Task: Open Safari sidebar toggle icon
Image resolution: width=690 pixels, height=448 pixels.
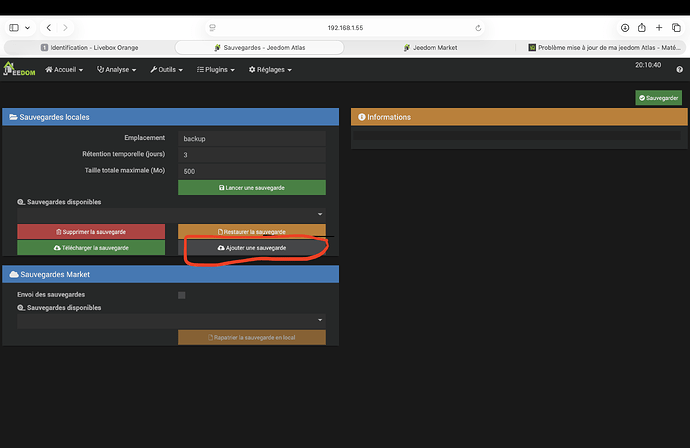Action: pyautogui.click(x=14, y=28)
